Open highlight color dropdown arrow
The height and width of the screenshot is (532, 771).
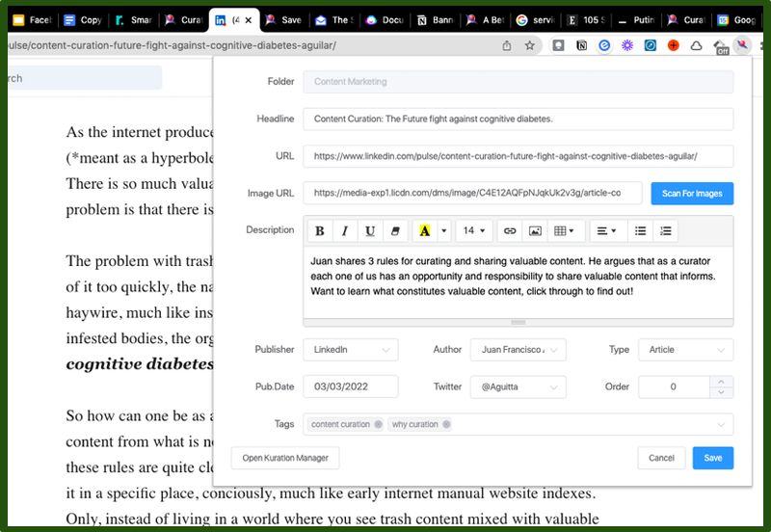point(444,230)
